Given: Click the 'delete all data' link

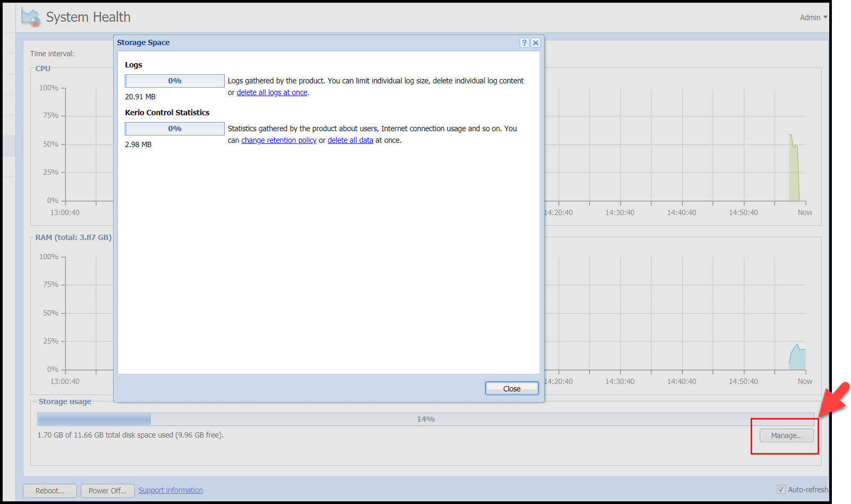Looking at the screenshot, I should 350,140.
